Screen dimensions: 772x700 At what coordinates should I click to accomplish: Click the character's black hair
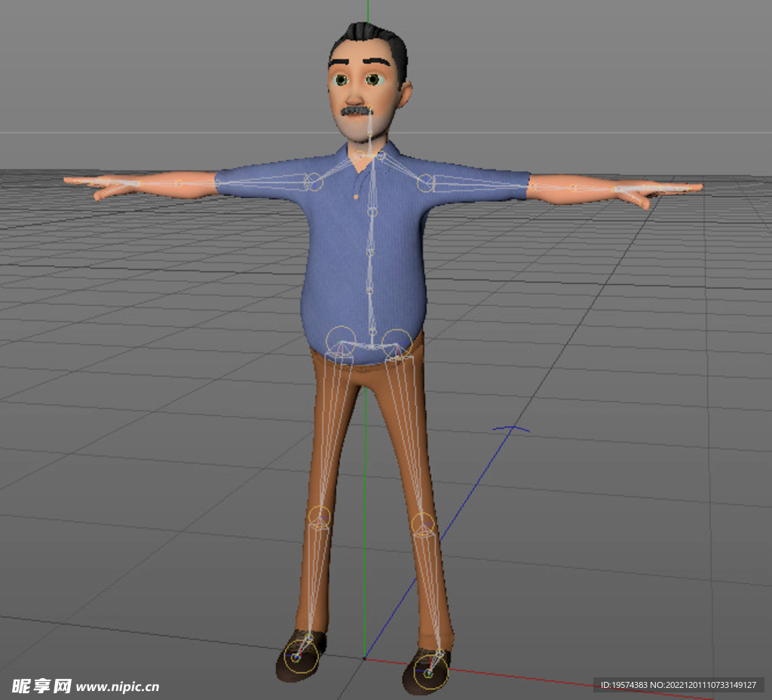click(x=369, y=38)
